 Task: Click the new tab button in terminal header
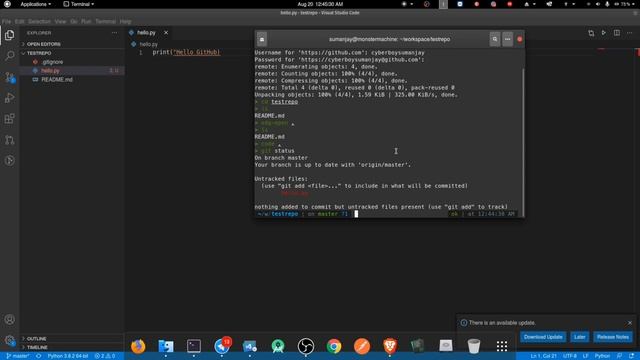pyautogui.click(x=262, y=39)
